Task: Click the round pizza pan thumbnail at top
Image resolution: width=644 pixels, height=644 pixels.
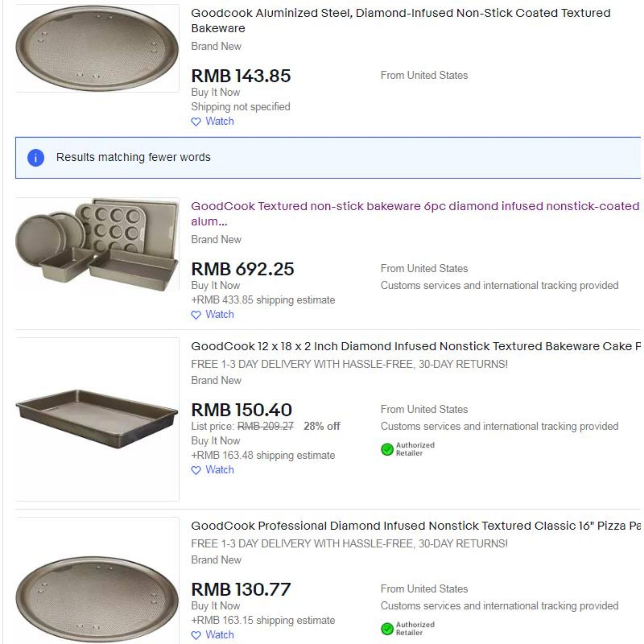Action: pos(97,49)
